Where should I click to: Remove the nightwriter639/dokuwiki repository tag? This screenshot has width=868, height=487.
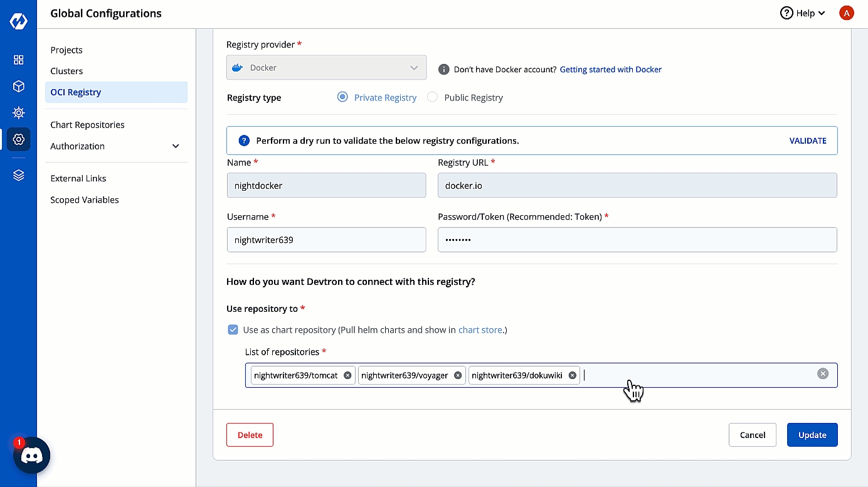[x=572, y=375]
